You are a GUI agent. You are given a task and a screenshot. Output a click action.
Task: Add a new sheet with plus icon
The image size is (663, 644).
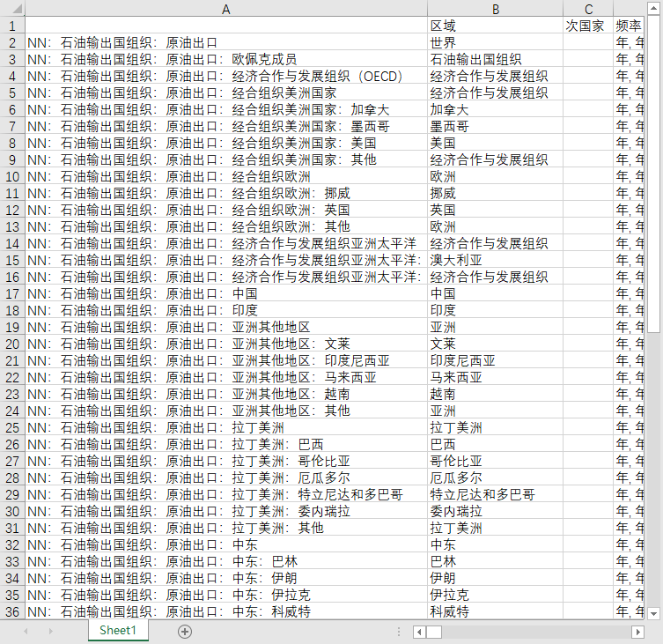184,632
